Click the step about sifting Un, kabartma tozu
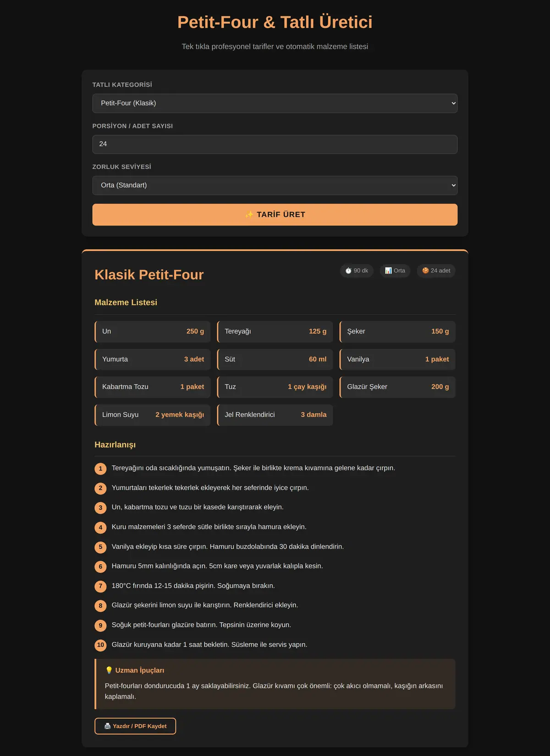The image size is (550, 756). click(198, 507)
